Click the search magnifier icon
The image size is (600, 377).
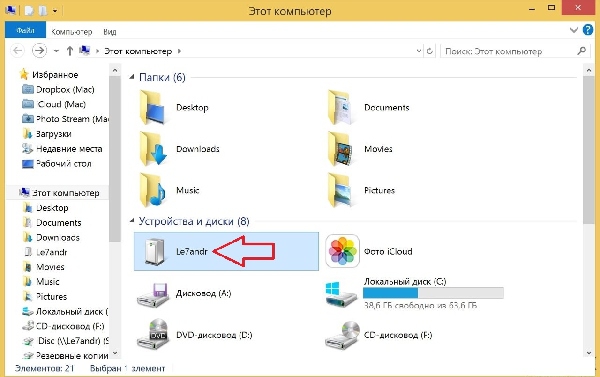582,51
